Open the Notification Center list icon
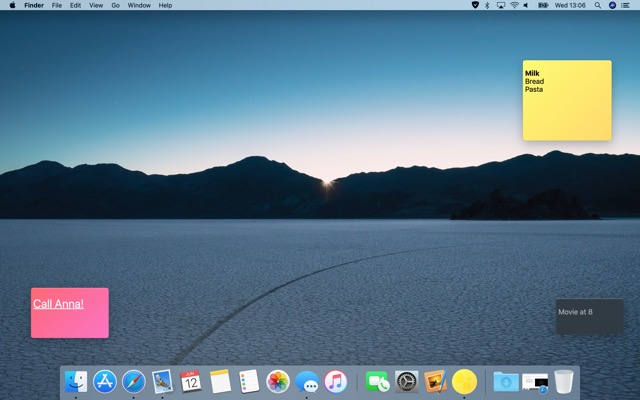This screenshot has width=640, height=400. (625, 5)
